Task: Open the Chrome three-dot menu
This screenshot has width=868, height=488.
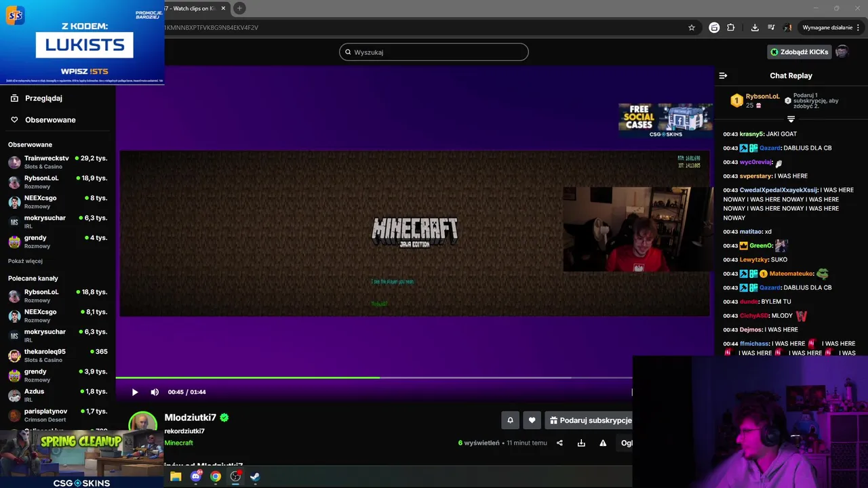Action: pyautogui.click(x=859, y=28)
